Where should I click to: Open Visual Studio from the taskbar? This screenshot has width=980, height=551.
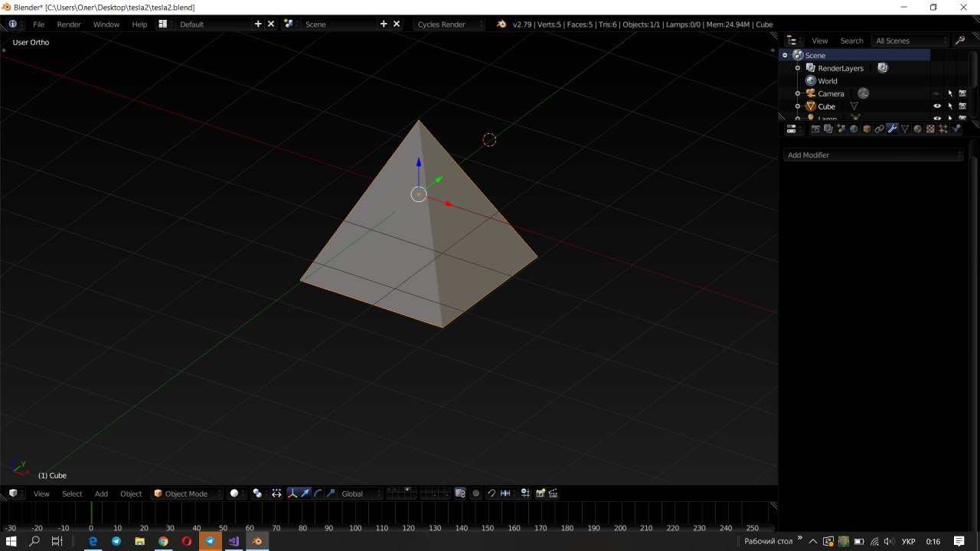pyautogui.click(x=234, y=541)
